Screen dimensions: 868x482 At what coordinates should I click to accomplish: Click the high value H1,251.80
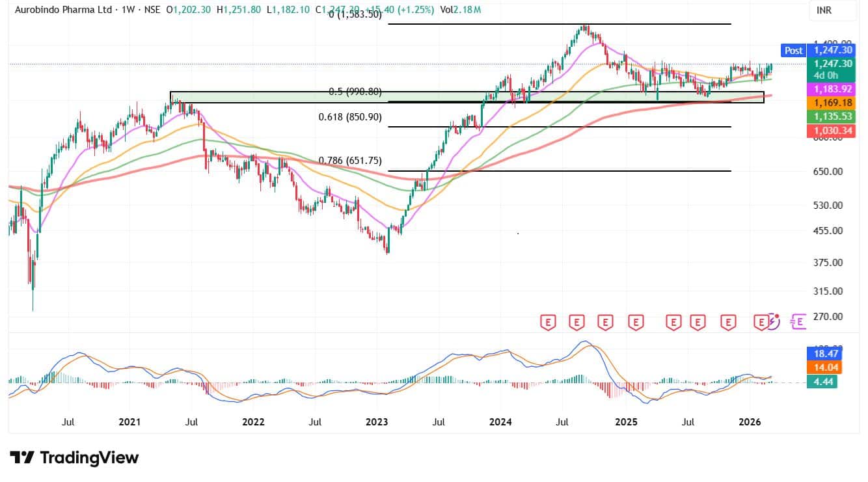click(239, 11)
